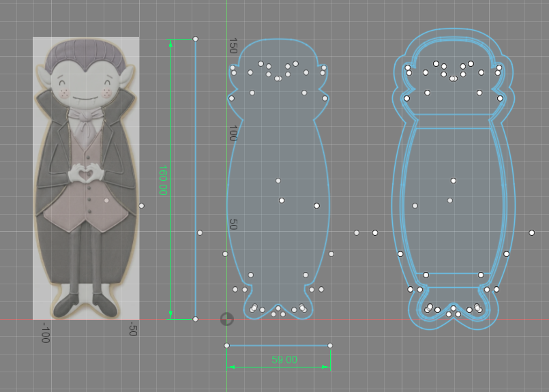549x392 pixels.
Task: Select the sketch point on the vampire's vest
Action: pyautogui.click(x=106, y=200)
